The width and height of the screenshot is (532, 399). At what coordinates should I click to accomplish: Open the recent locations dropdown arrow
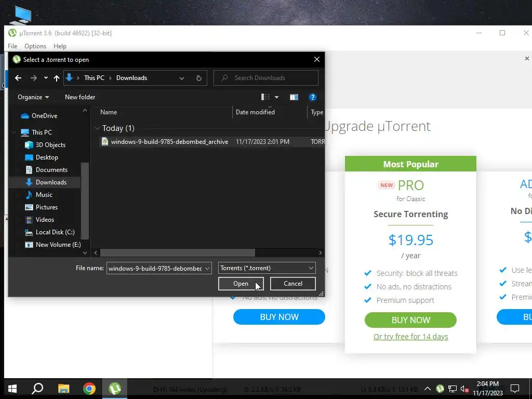click(46, 78)
